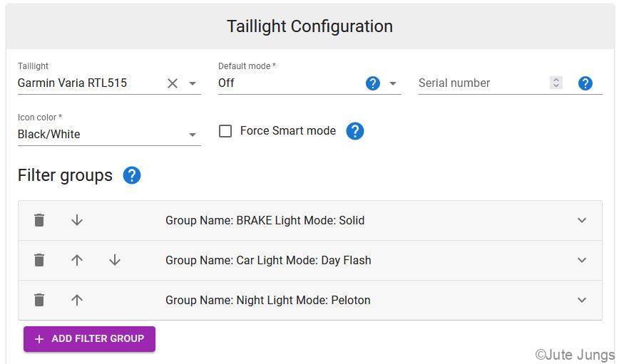
Task: Click ADD FILTER GROUP button
Action: pyautogui.click(x=89, y=339)
